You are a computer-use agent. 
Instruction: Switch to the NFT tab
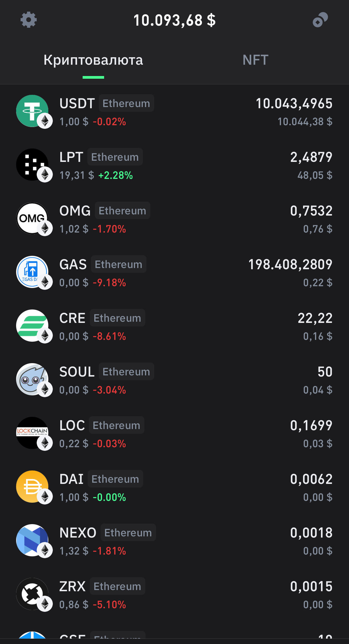(255, 60)
